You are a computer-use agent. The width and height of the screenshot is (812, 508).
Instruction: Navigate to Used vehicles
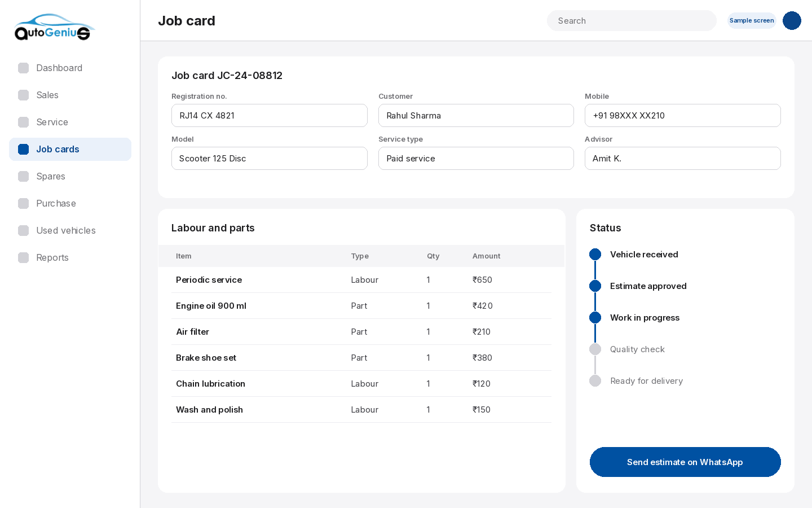(70, 230)
